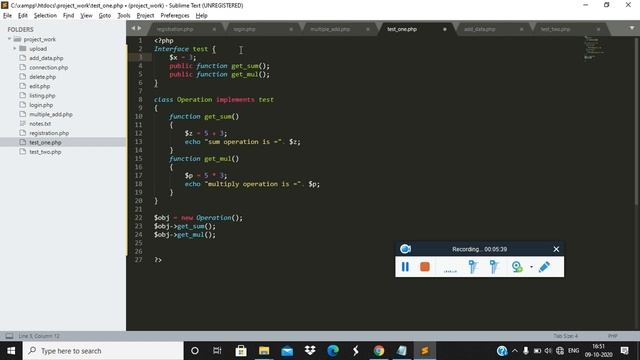Click the Windows Start button

coord(11,351)
